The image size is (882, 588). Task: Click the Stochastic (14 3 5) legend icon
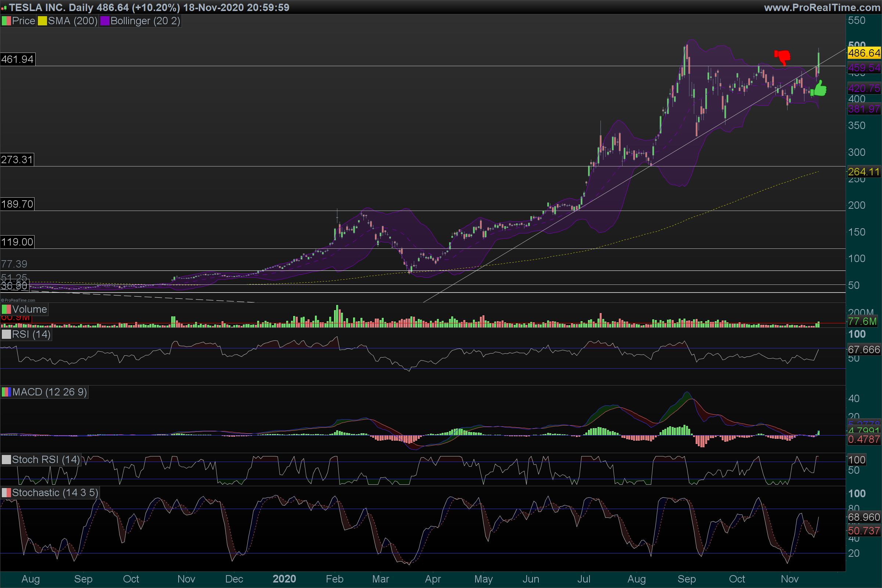click(6, 493)
